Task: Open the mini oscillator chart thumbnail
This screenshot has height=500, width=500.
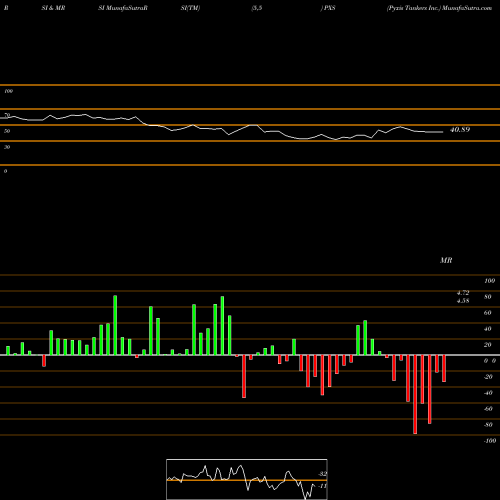Action: point(247,479)
